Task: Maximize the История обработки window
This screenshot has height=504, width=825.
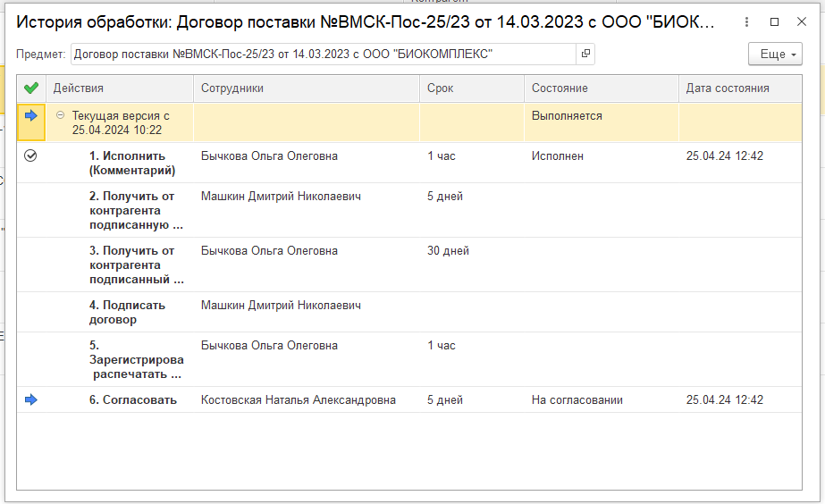Action: (x=774, y=22)
